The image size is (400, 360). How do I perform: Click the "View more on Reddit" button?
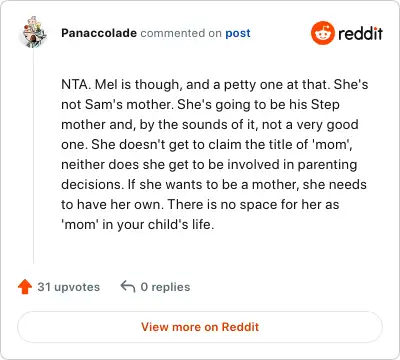[200, 327]
